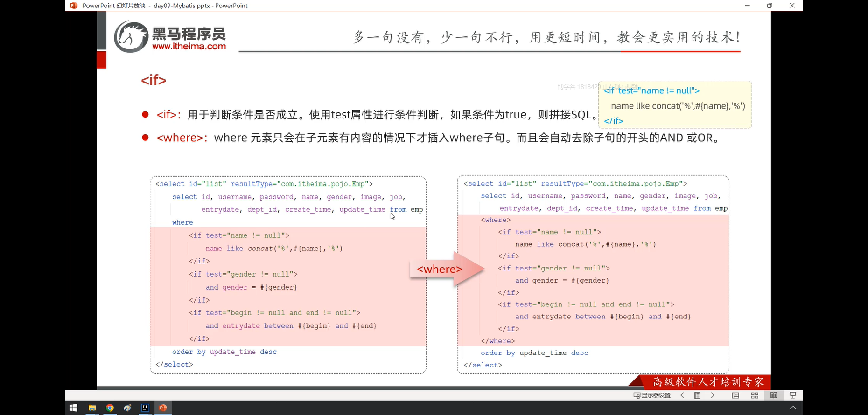Switch to Normal view icon
Viewport: 868px width, 415px height.
tap(735, 395)
